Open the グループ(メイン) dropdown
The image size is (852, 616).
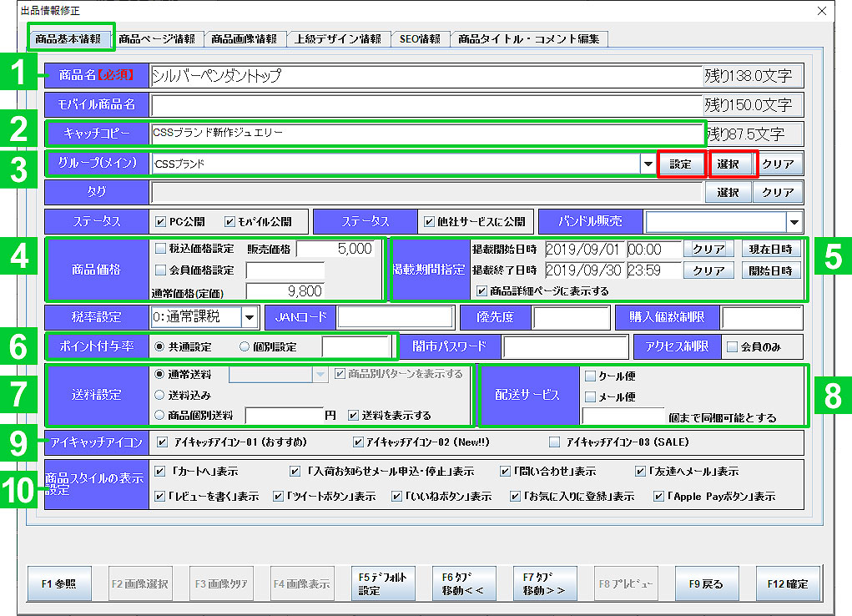click(648, 164)
